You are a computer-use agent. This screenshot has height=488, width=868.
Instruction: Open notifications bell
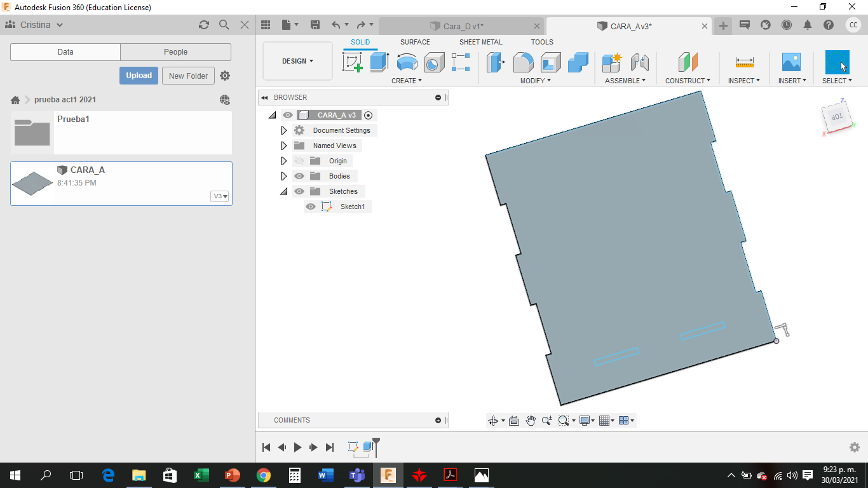click(808, 25)
